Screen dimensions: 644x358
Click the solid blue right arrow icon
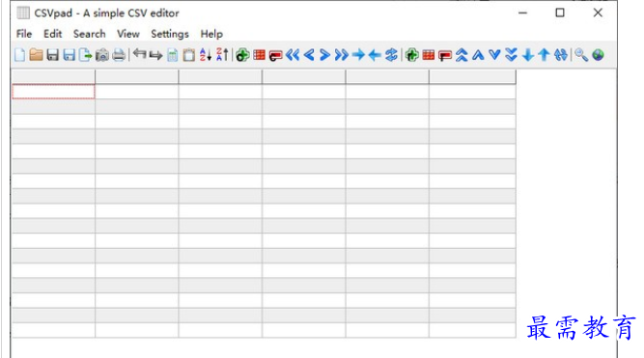point(358,55)
